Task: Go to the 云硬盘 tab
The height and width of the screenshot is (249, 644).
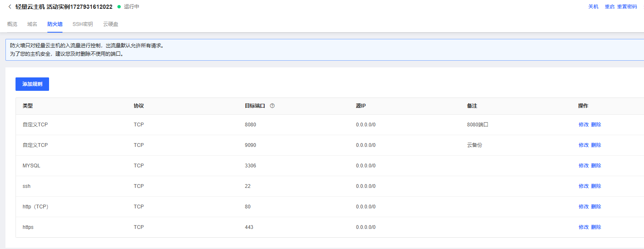Action: (111, 24)
